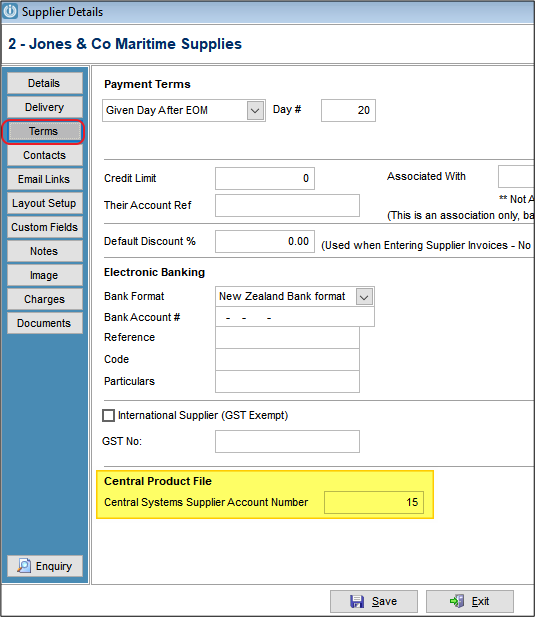
Task: Click the floppy disk icon on Save
Action: pyautogui.click(x=357, y=601)
